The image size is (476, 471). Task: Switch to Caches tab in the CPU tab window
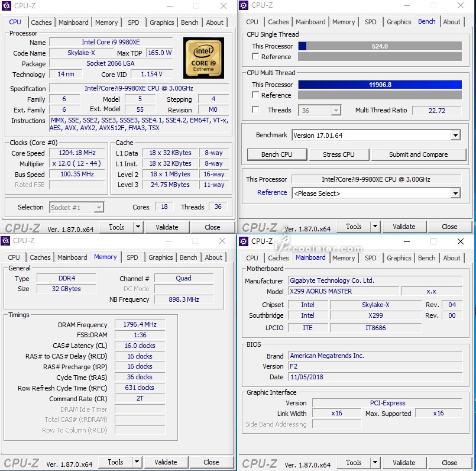pos(41,22)
